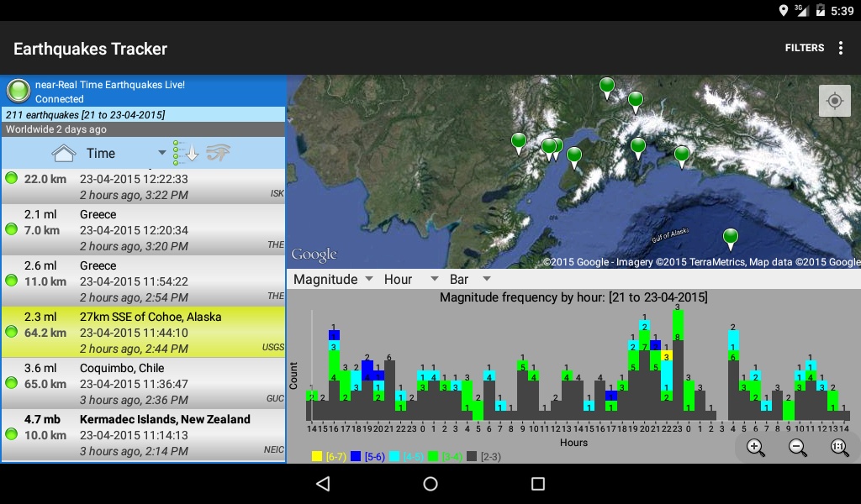This screenshot has width=861, height=504.
Task: Select the Greece 2.1 ml earthquake row
Action: 143,230
